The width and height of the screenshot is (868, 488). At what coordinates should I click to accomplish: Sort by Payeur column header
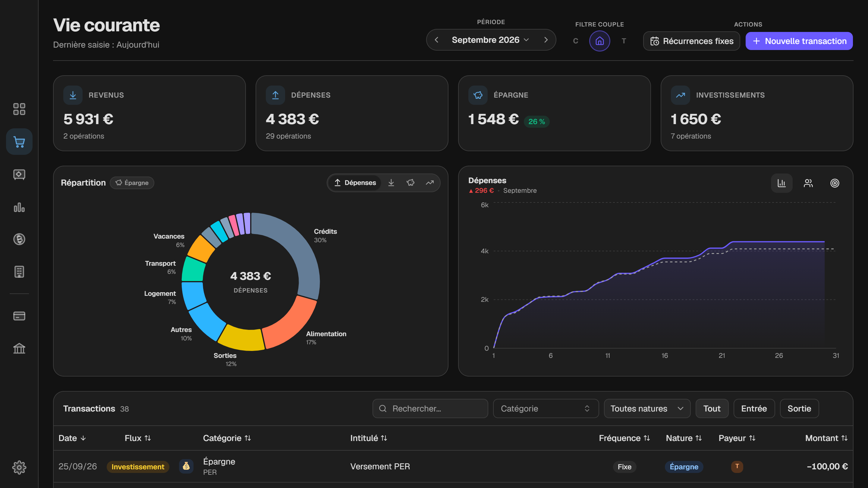click(737, 438)
